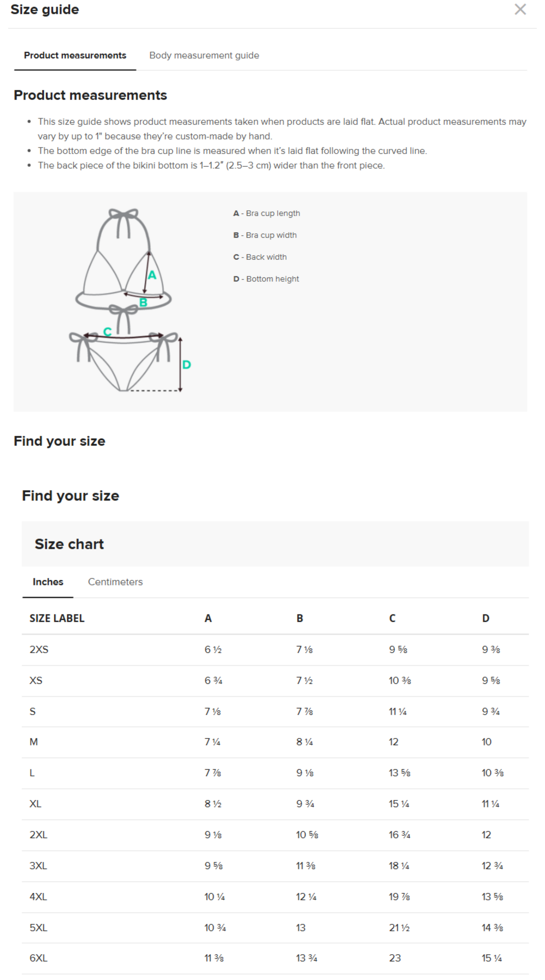
Task: Click the XL row label
Action: 35,803
